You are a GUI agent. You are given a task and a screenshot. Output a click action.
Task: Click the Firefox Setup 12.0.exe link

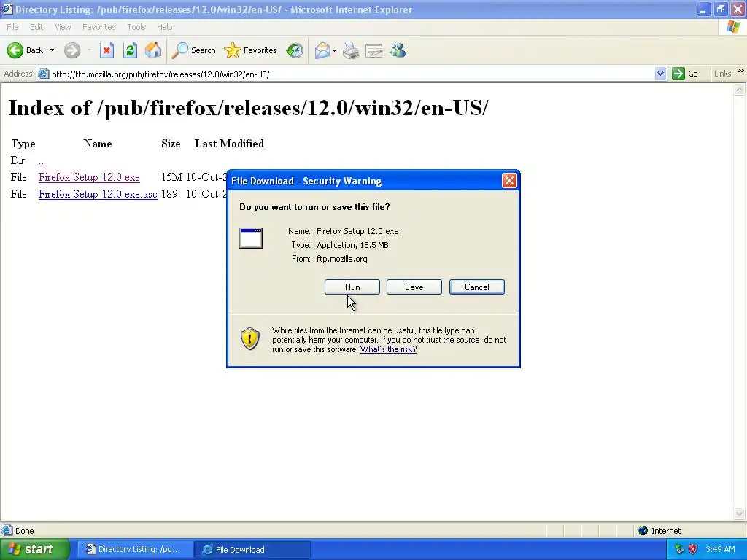[x=89, y=177]
